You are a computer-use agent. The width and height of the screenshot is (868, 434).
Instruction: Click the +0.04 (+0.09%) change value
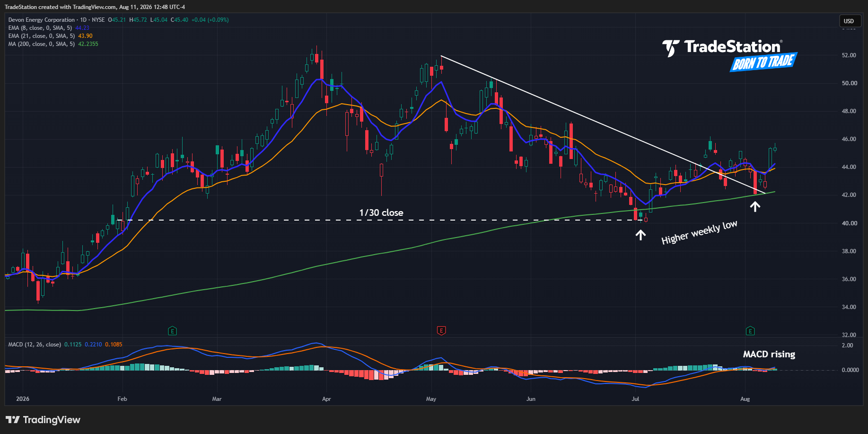coord(210,20)
